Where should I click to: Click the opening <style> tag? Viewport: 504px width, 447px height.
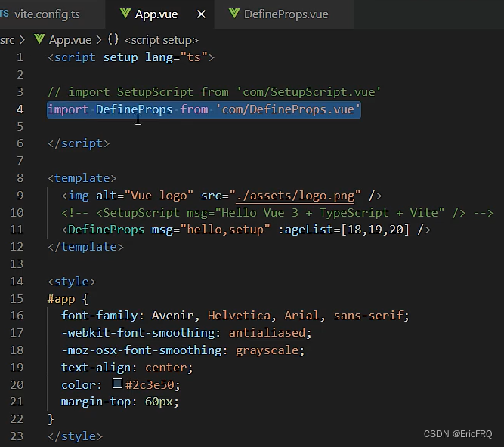click(x=72, y=282)
